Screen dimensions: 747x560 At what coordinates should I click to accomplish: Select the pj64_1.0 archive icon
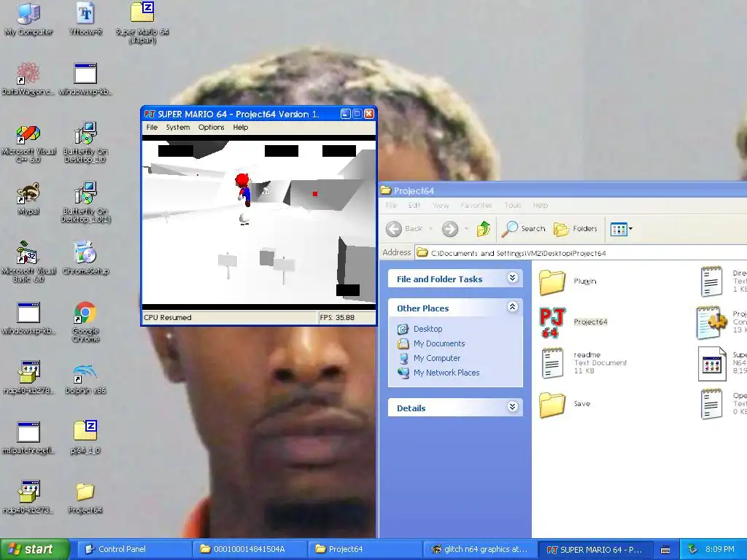pos(85,437)
